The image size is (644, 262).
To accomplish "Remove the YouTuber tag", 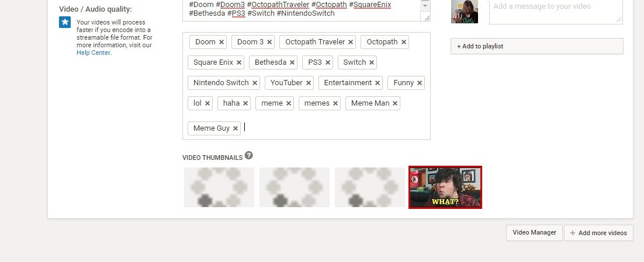I will pos(309,83).
